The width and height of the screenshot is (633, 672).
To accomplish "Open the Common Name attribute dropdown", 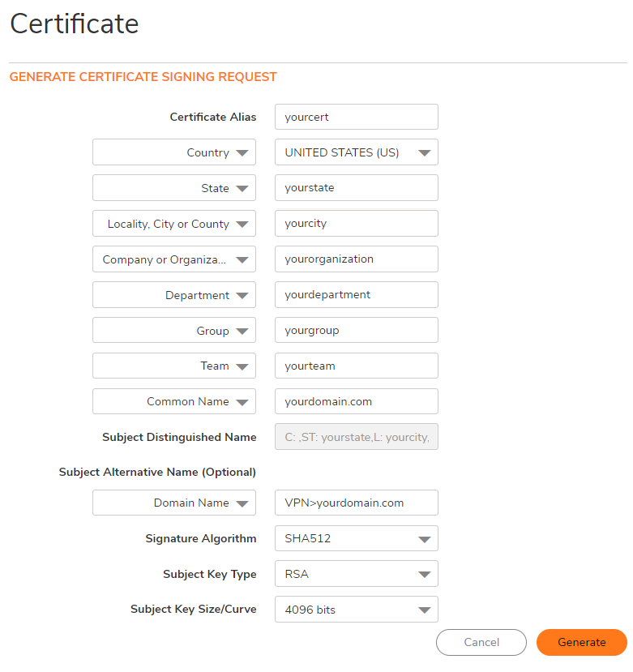I will pos(174,402).
